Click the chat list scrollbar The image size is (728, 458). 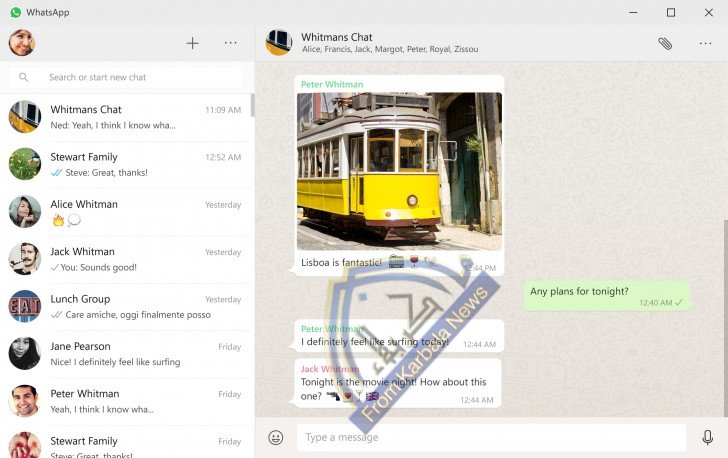[252, 106]
